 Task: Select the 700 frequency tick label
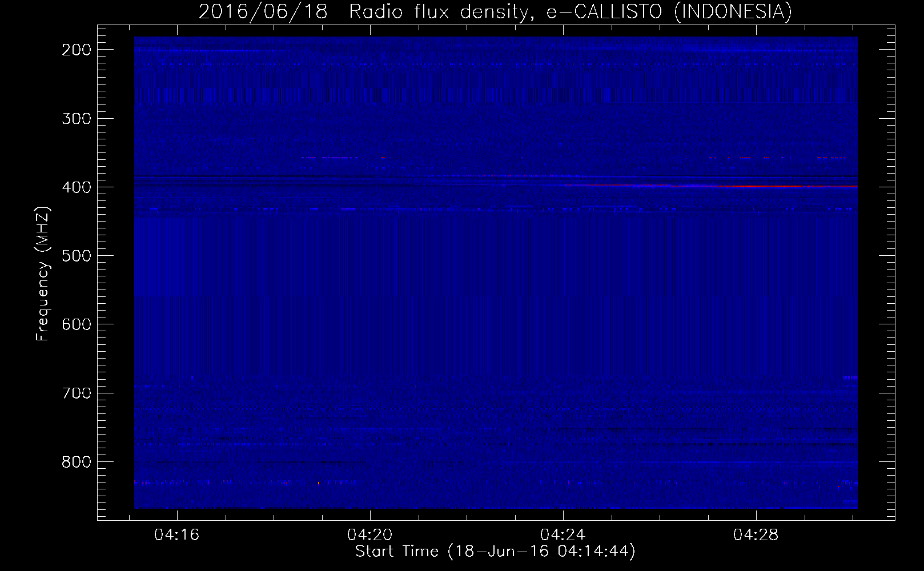tap(75, 393)
